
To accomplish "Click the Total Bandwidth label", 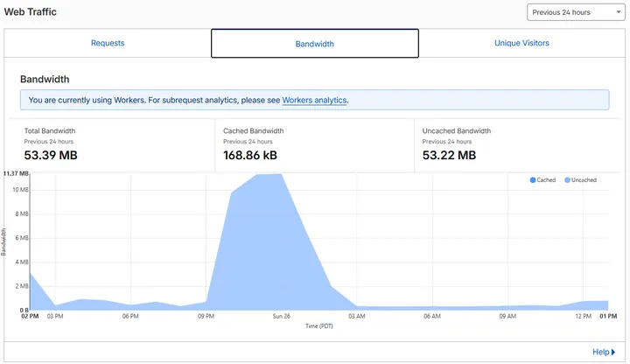I will click(x=49, y=130).
